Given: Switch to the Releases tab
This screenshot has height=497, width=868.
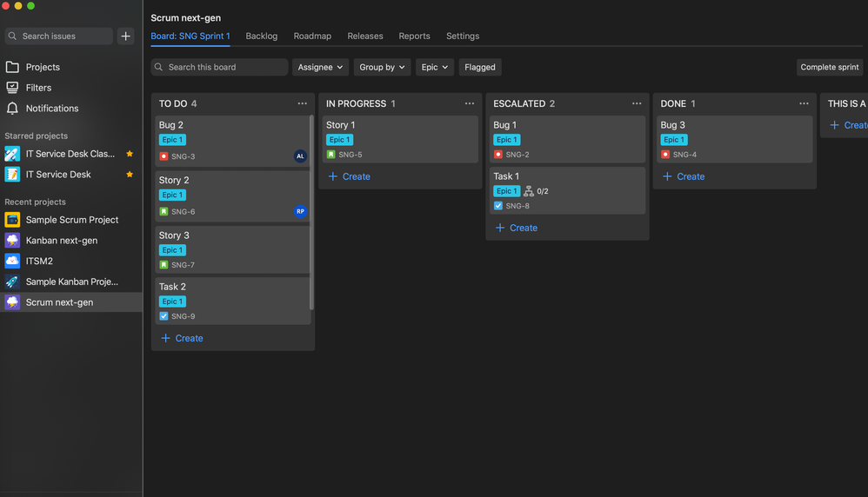Looking at the screenshot, I should click(364, 36).
